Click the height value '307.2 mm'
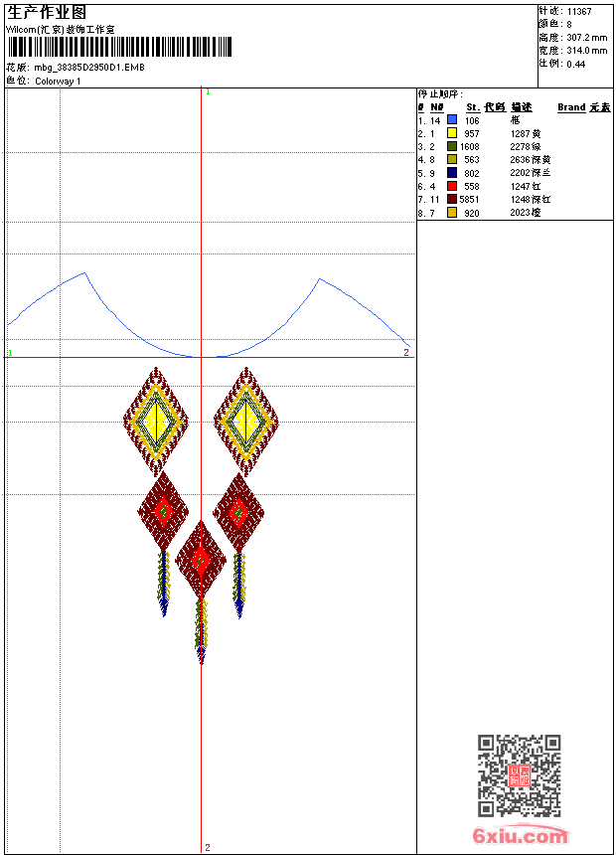The height and width of the screenshot is (855, 616). coord(587,38)
